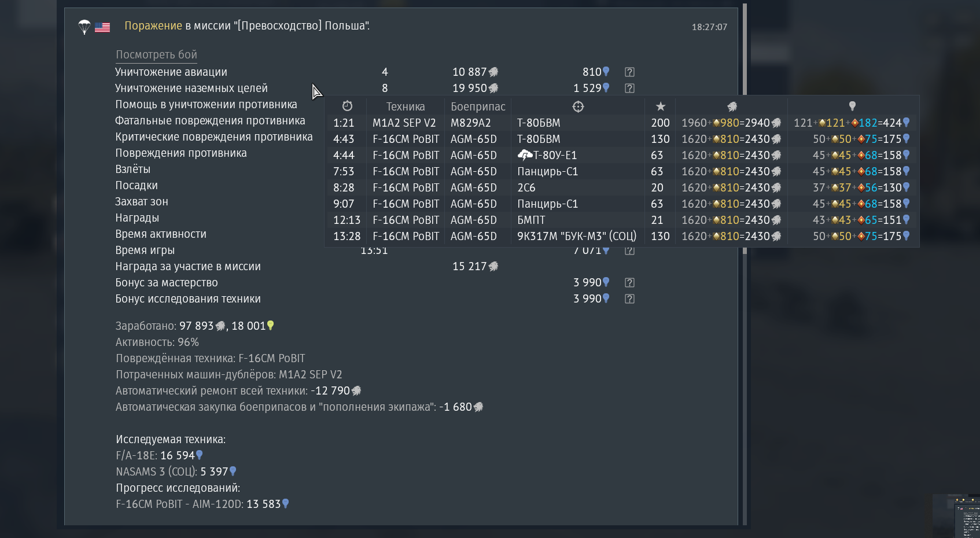This screenshot has width=980, height=538.
Task: Click yellow bulb icon after 18 001
Action: (x=270, y=326)
